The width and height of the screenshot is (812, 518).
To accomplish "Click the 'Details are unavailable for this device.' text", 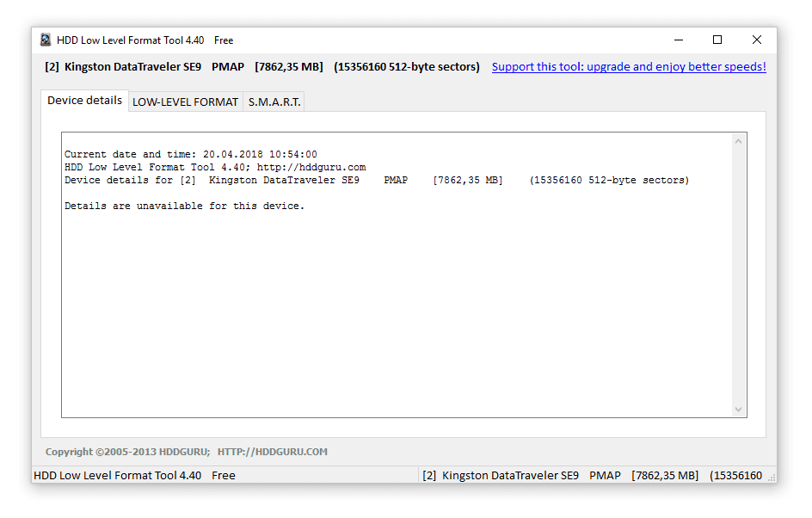I will pyautogui.click(x=184, y=207).
